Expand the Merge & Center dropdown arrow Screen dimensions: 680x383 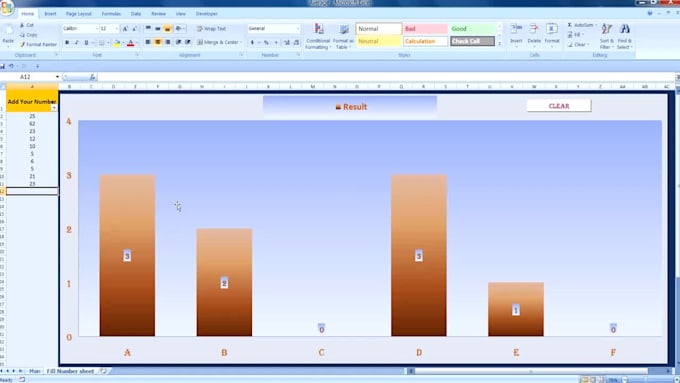click(x=241, y=43)
